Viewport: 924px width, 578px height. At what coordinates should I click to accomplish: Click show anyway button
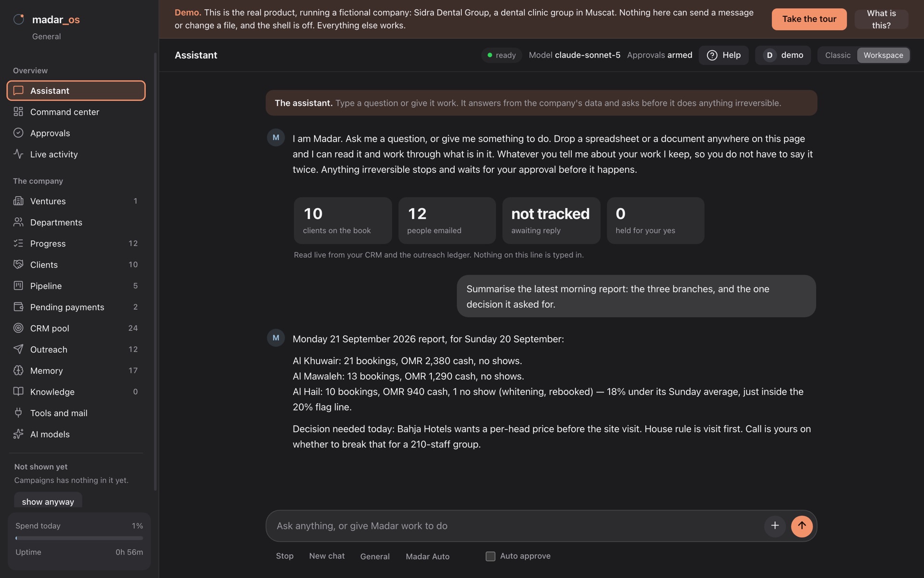48,501
